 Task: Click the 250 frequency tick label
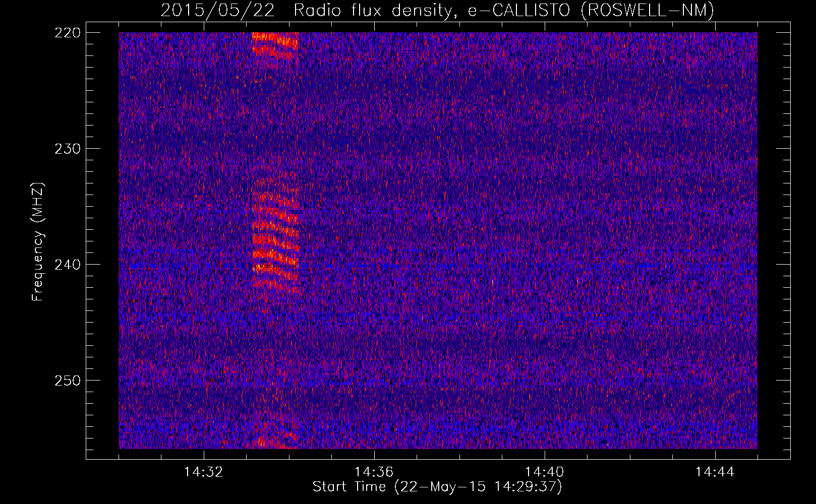tap(67, 381)
